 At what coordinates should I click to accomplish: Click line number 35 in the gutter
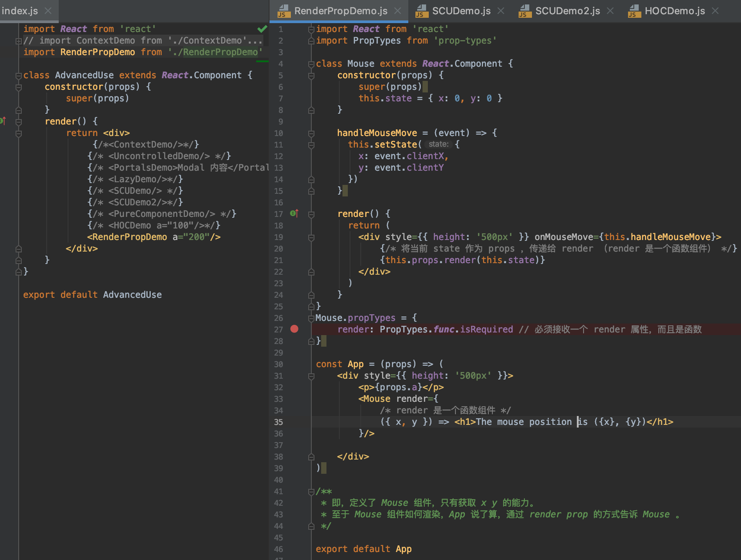pyautogui.click(x=278, y=422)
